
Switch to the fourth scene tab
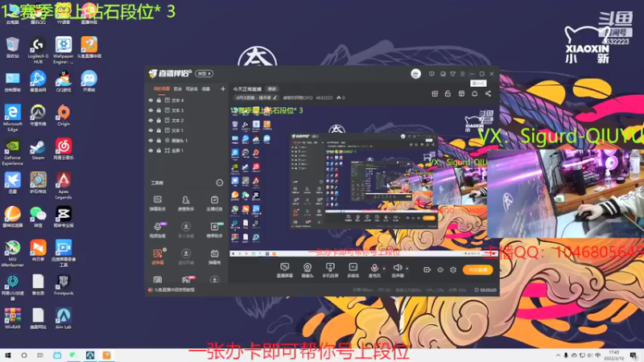point(206,88)
